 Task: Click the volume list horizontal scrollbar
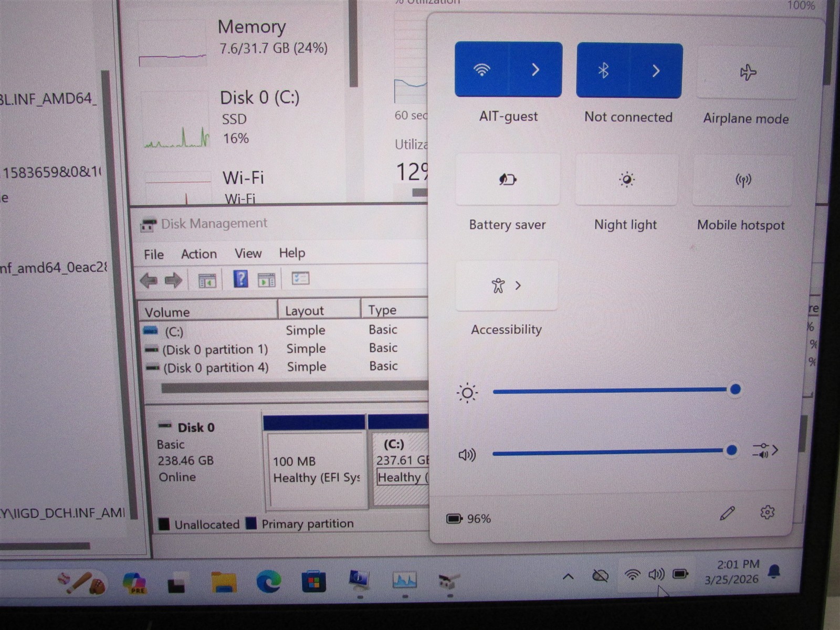tap(294, 387)
